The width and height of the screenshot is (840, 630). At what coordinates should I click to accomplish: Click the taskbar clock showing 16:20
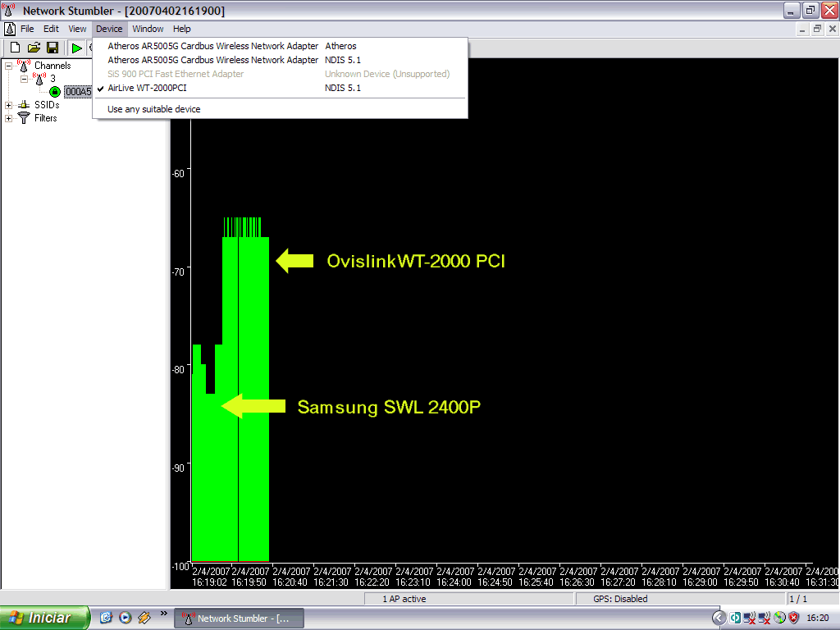(818, 619)
